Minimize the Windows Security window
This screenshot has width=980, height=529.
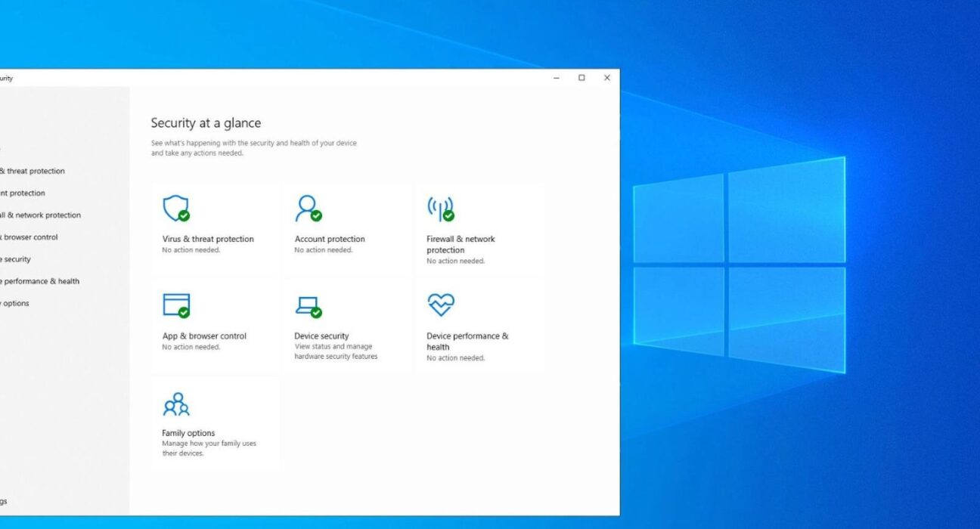click(557, 78)
